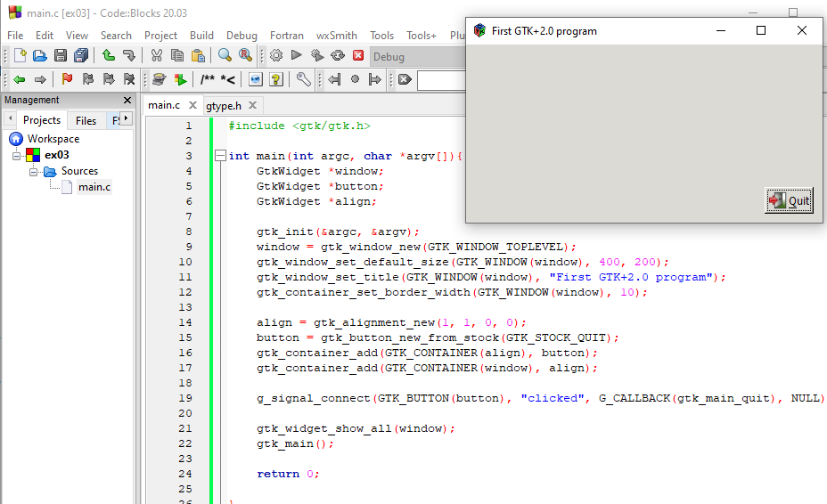This screenshot has height=504, width=827.
Task: Click the left-pointing jump arrow icon
Action: pos(334,79)
